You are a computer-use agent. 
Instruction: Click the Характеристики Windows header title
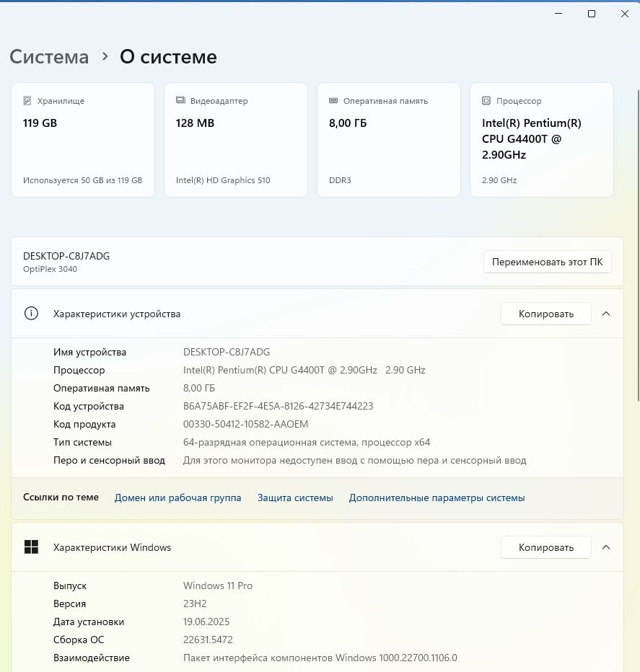point(112,547)
